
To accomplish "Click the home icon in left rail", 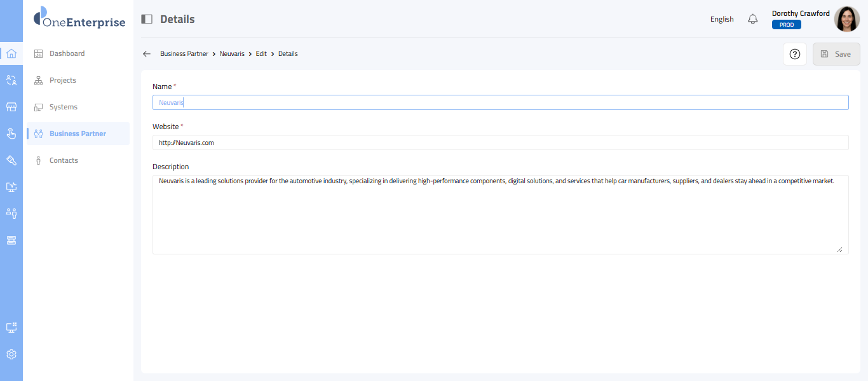I will tap(11, 53).
